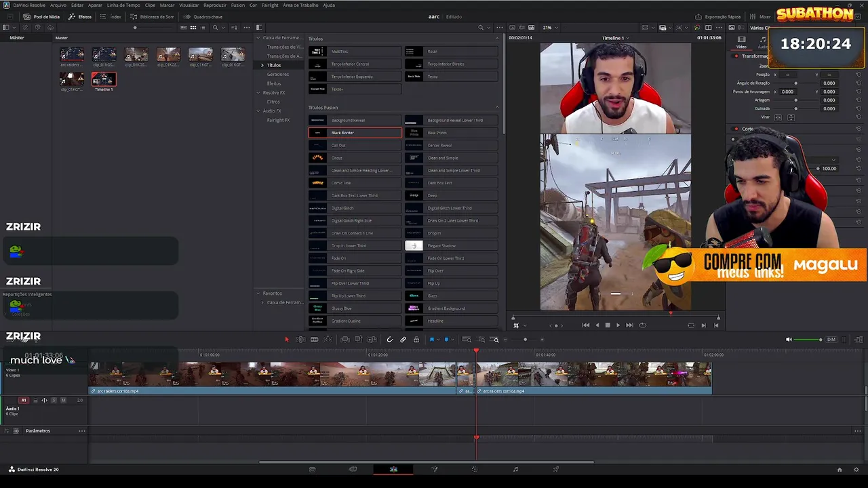Adjust the Ângulo de Rotação slider
The height and width of the screenshot is (488, 868).
(796, 83)
